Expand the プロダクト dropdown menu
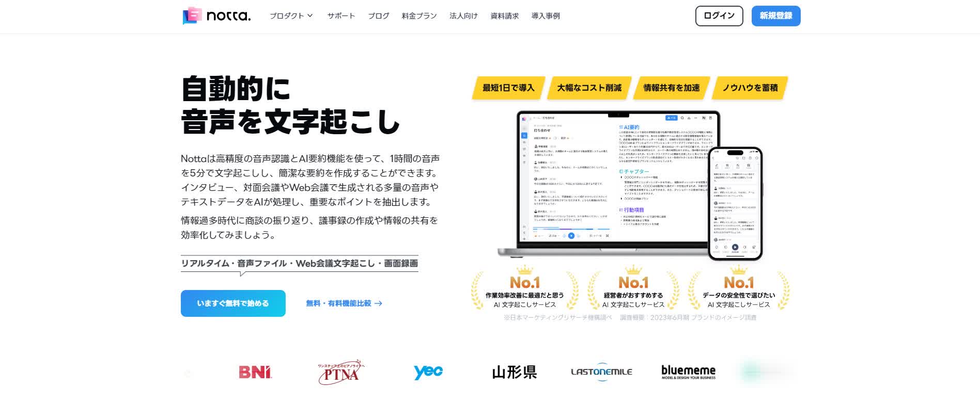 (291, 16)
